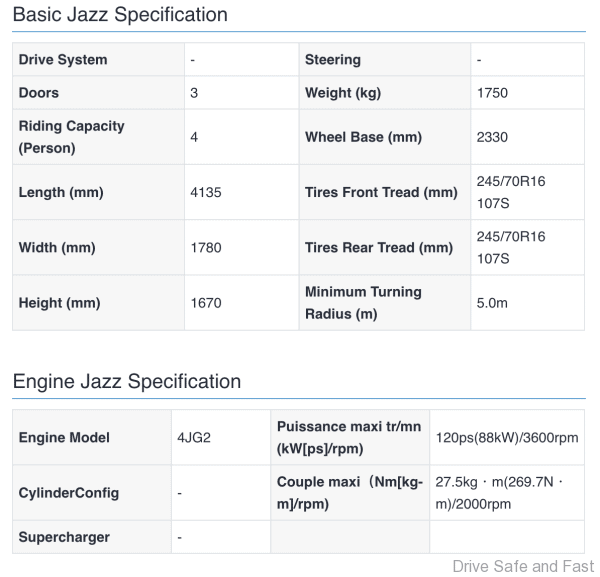The width and height of the screenshot is (600, 577).
Task: Select the Couple maxi label cell
Action: (x=350, y=493)
